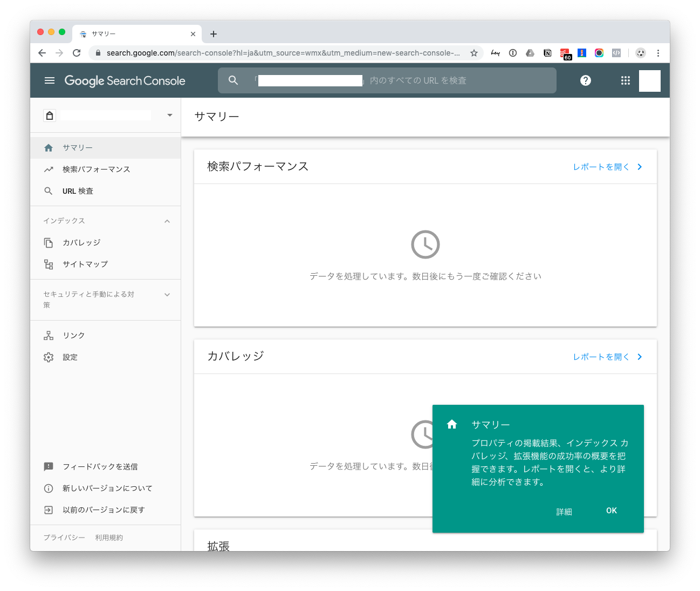Open サイトマップ in the sidebar

tap(105, 264)
